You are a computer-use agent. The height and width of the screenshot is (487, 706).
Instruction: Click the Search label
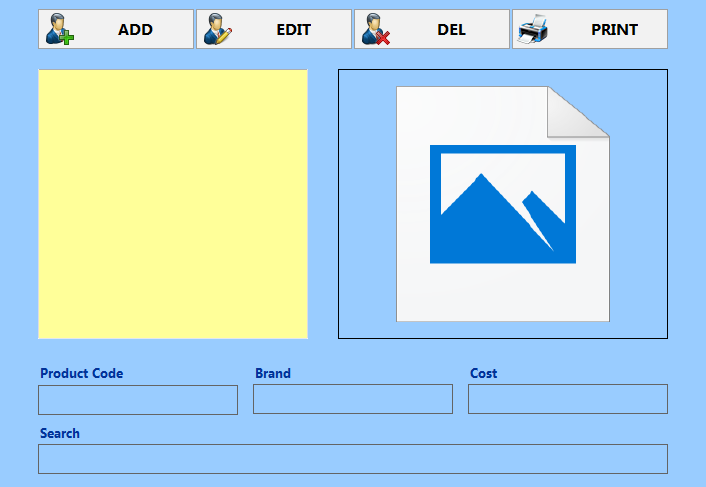click(60, 433)
